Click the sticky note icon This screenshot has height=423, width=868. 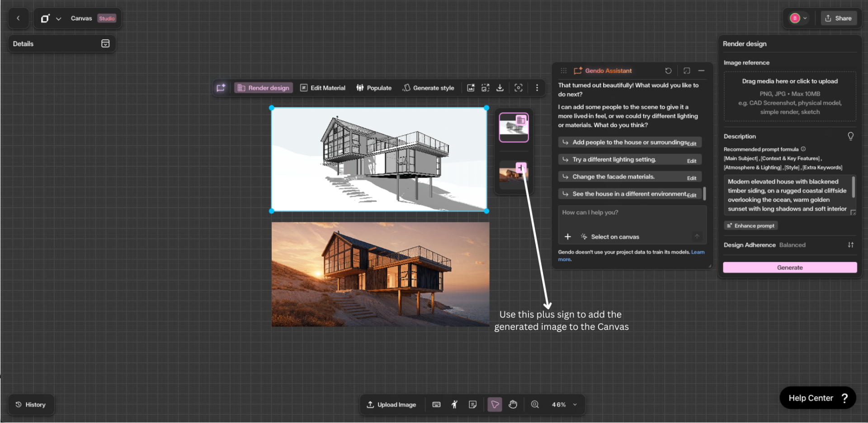pyautogui.click(x=472, y=404)
